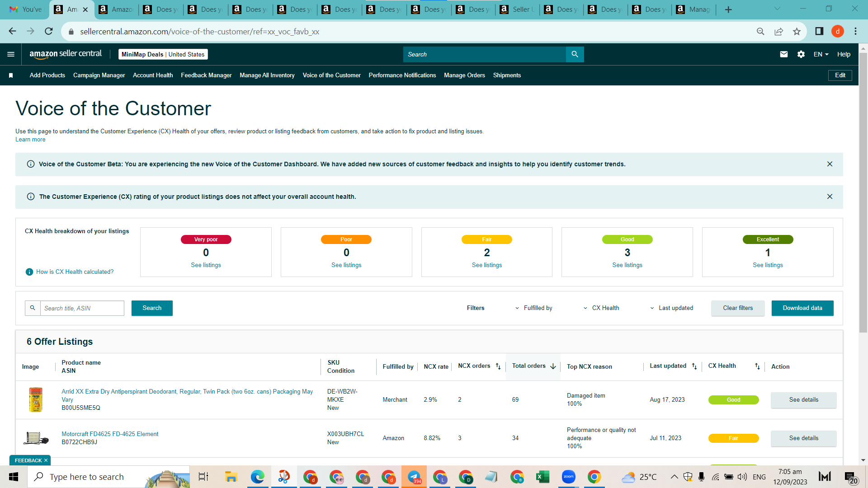Viewport: 868px width, 488px height.
Task: Open Manage Orders
Action: (464, 75)
